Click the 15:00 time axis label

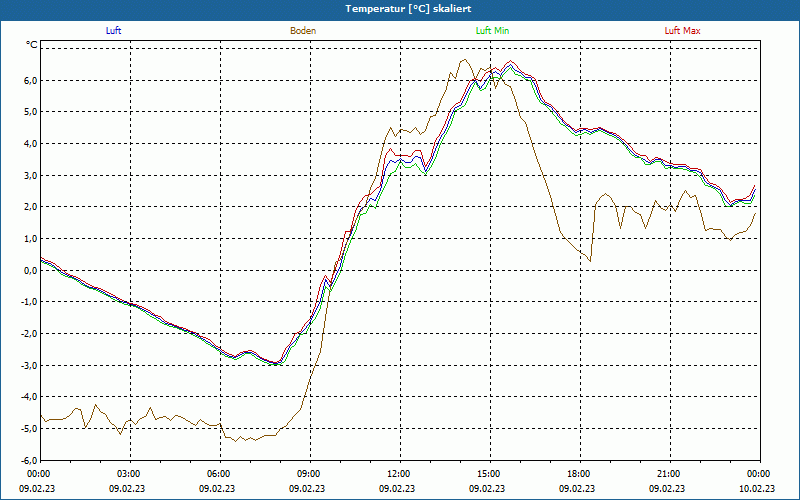coord(490,474)
